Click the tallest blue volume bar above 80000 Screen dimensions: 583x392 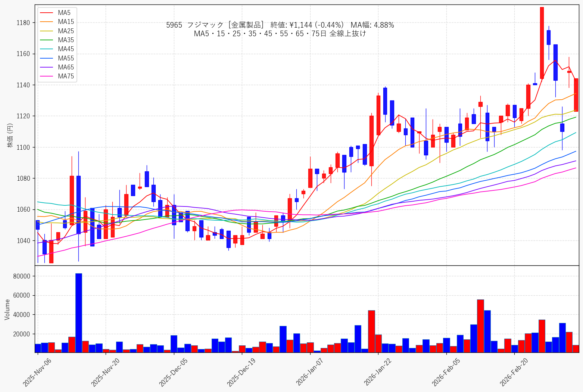click(x=78, y=313)
